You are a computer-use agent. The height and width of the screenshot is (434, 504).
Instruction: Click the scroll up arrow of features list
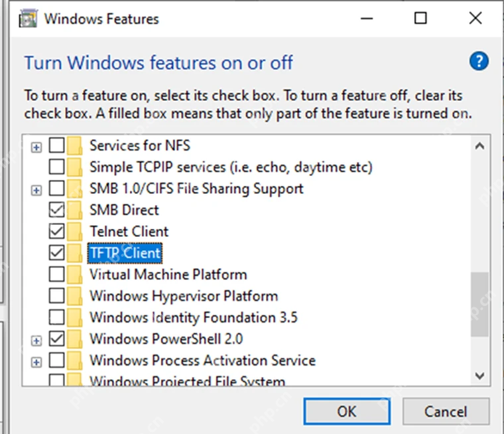click(x=479, y=147)
